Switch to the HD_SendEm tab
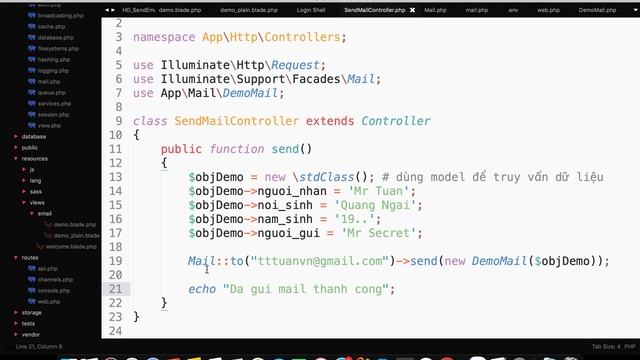640x360 pixels. coord(138,10)
